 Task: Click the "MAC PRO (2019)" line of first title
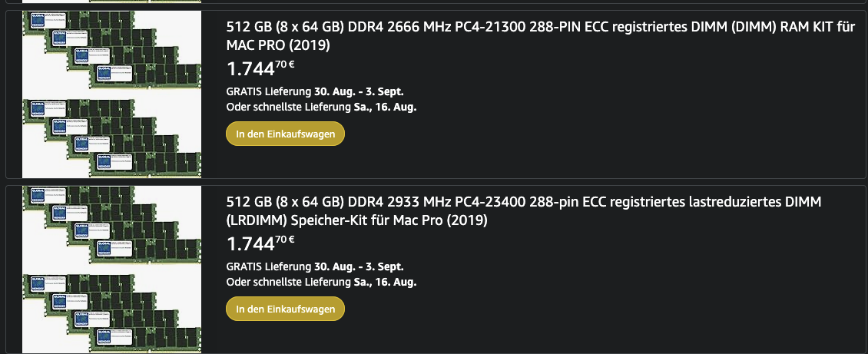278,45
